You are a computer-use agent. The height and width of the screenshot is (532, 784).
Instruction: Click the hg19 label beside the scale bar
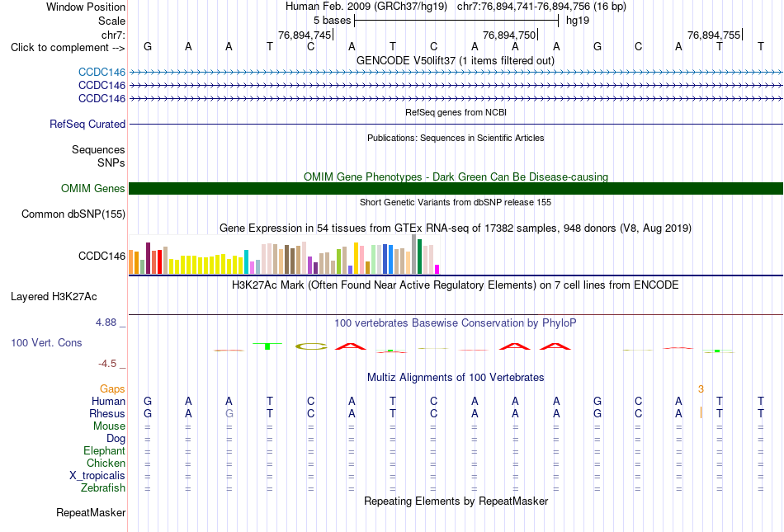(578, 21)
